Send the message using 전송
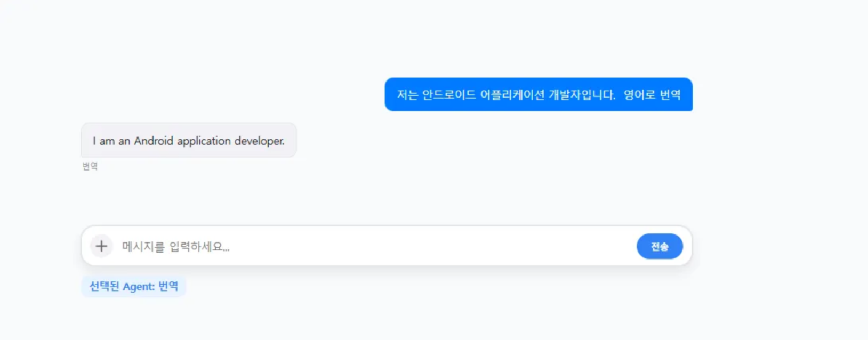The height and width of the screenshot is (340, 868). 660,246
